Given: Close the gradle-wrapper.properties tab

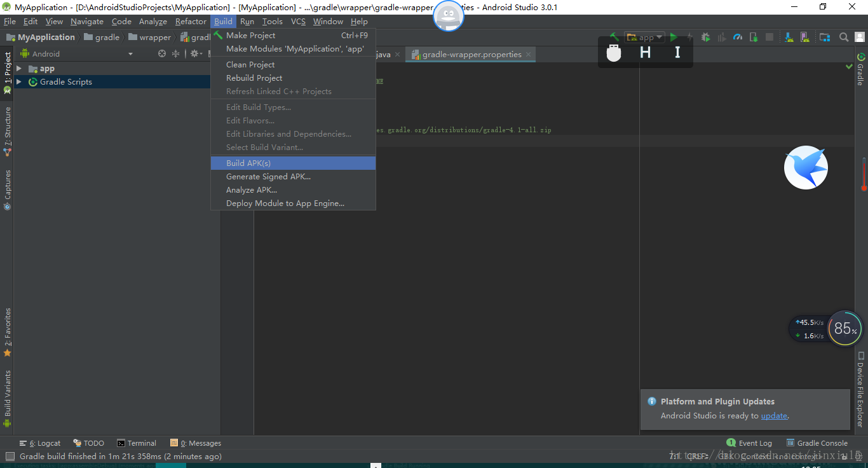Looking at the screenshot, I should point(529,55).
